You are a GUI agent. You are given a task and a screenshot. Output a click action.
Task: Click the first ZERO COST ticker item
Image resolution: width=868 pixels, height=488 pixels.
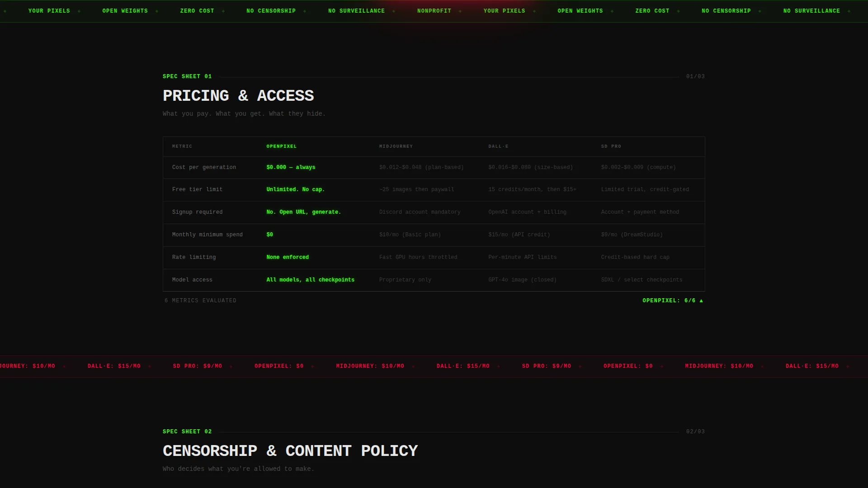[x=197, y=11]
